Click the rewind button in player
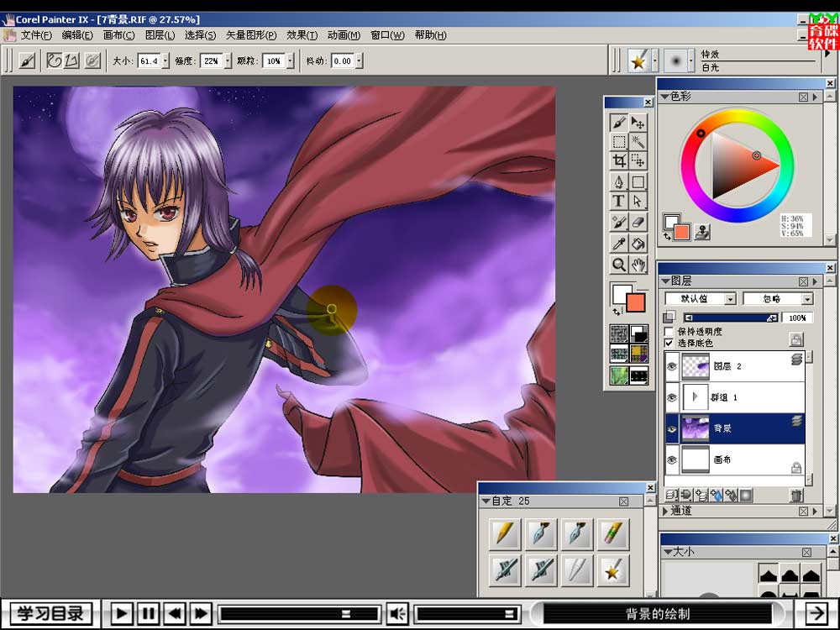 pos(175,613)
